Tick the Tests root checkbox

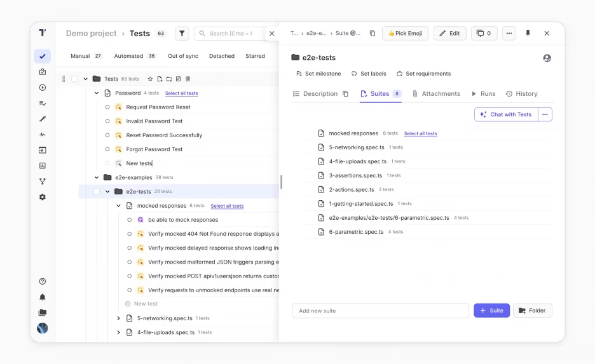(x=75, y=79)
